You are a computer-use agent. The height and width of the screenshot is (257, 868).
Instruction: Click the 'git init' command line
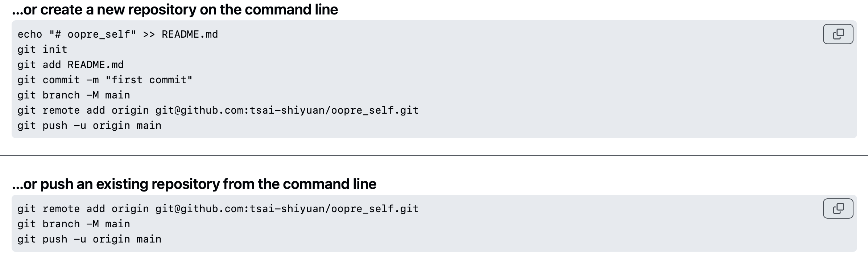(x=42, y=50)
